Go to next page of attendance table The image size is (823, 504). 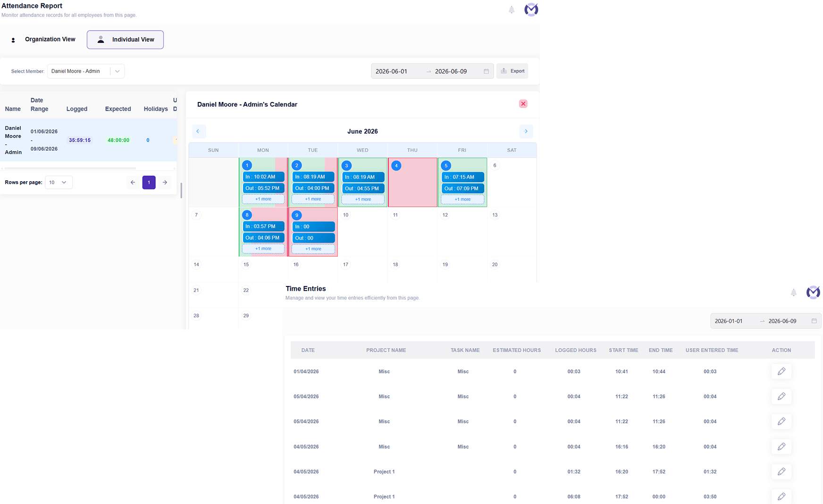click(165, 182)
